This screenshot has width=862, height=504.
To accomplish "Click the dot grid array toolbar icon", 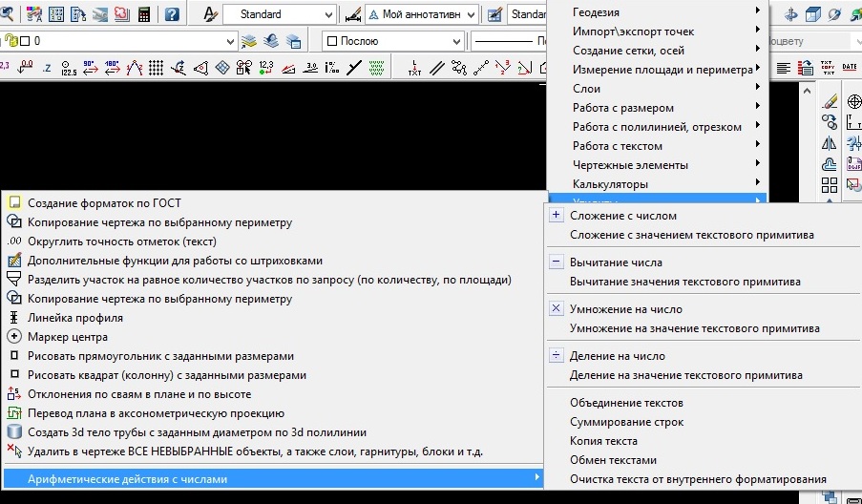I will (156, 68).
